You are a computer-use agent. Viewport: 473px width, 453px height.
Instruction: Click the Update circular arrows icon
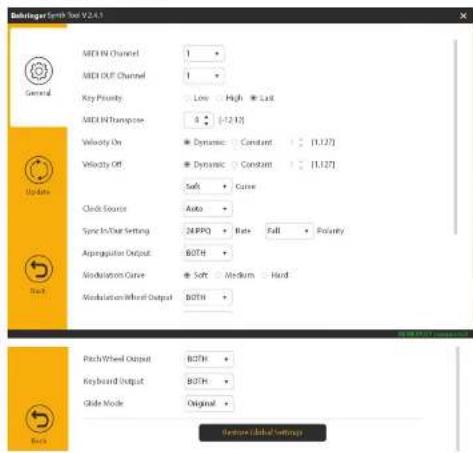[39, 170]
